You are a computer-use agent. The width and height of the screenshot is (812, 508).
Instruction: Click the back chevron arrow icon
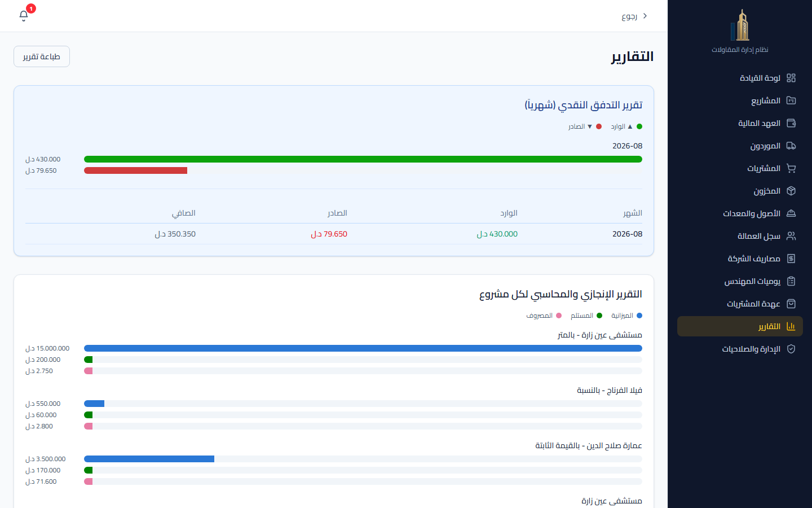pos(645,16)
